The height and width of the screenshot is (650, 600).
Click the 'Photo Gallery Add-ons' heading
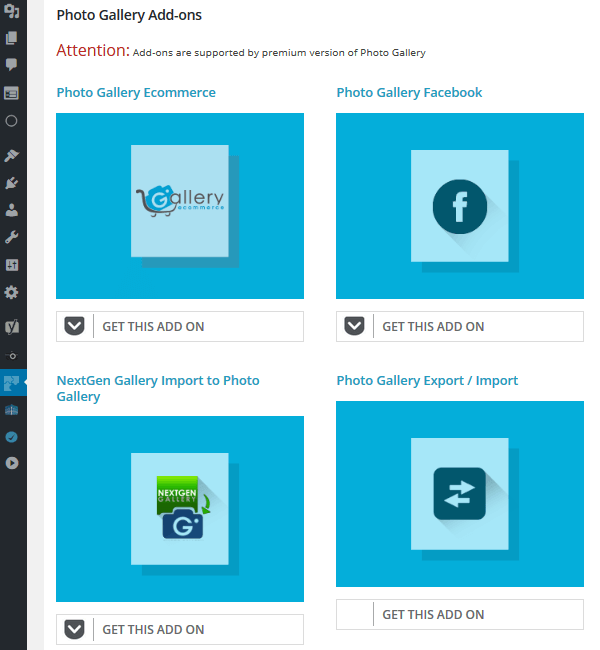click(x=129, y=15)
